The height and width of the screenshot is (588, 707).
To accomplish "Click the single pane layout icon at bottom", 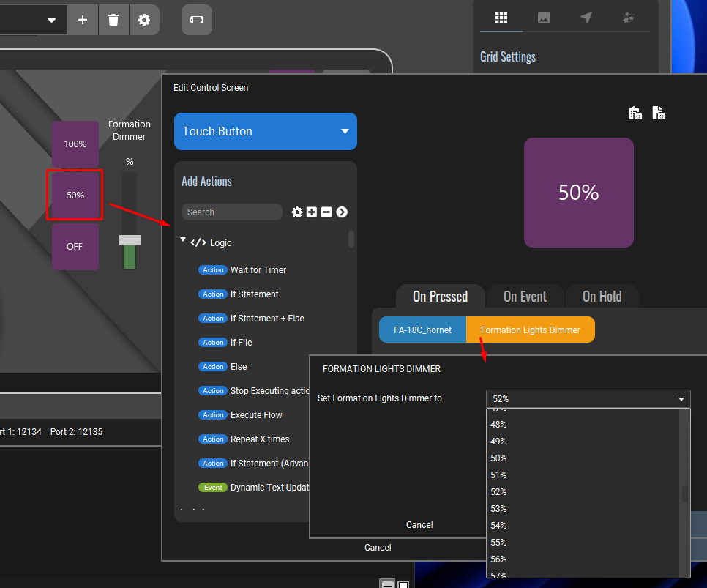I will pyautogui.click(x=403, y=584).
